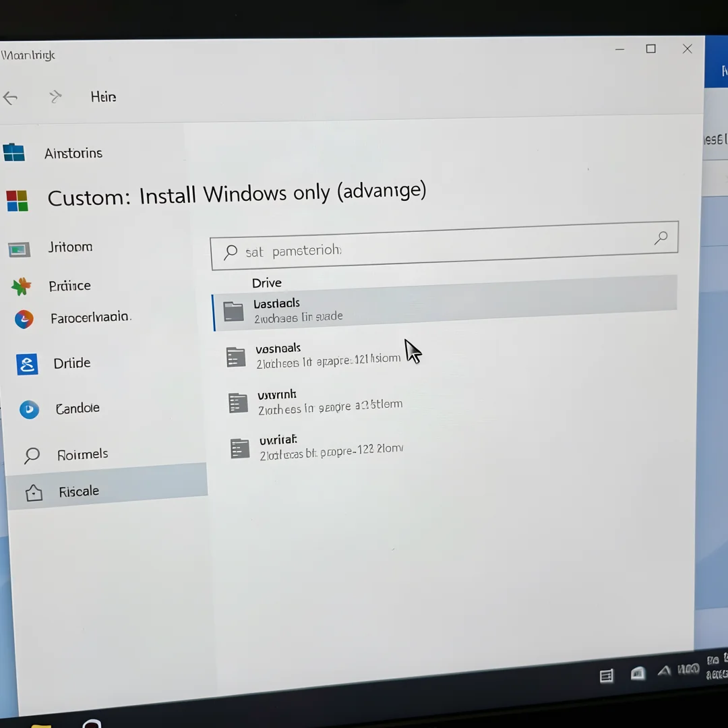
Task: Click the blue circular Candoie icon
Action: [x=29, y=410]
